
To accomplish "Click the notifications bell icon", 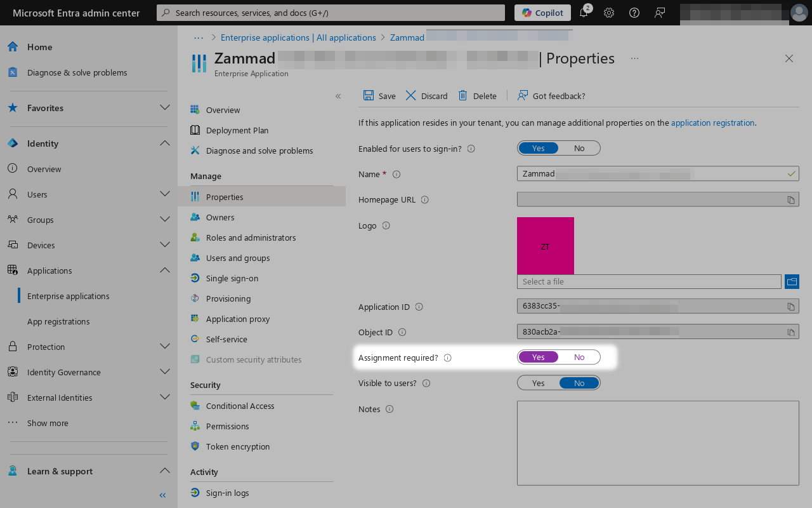I will click(584, 13).
